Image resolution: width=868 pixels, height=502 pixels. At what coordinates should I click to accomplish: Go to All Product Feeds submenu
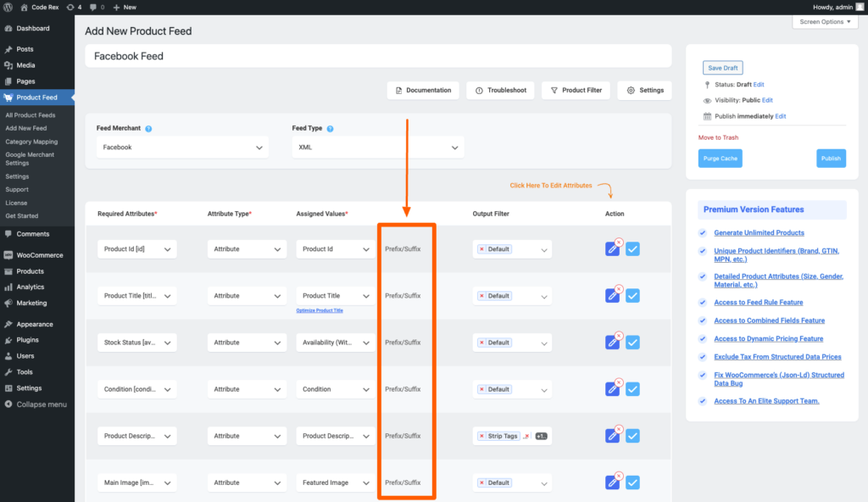[x=31, y=115]
